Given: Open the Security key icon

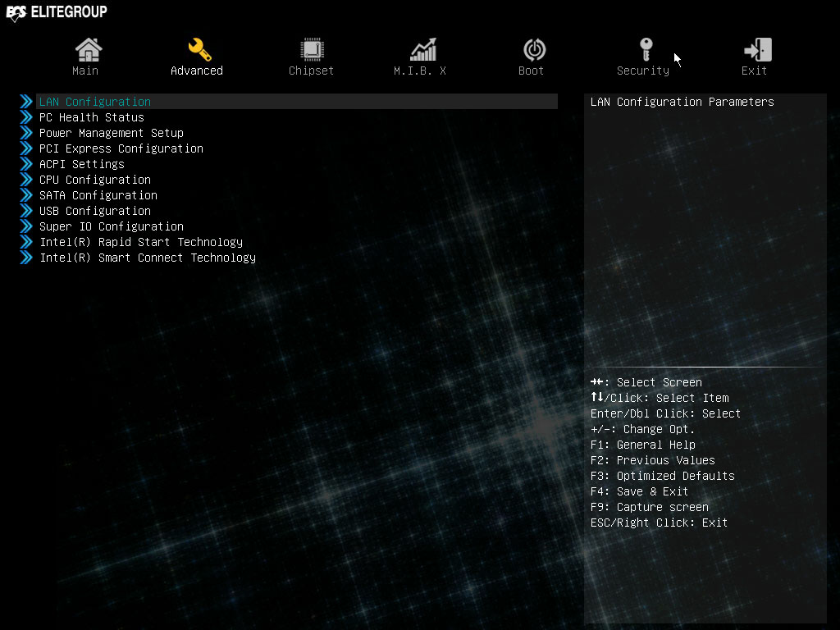Looking at the screenshot, I should coord(646,50).
